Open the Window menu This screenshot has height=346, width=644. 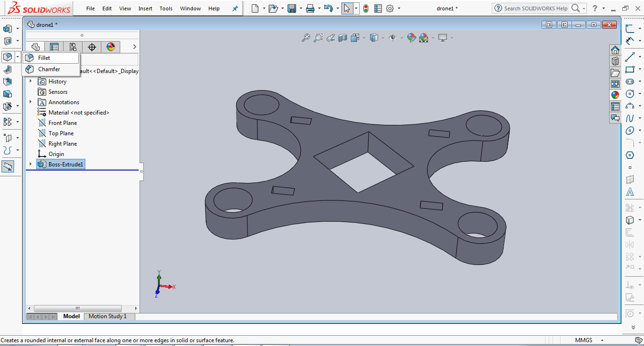point(190,8)
